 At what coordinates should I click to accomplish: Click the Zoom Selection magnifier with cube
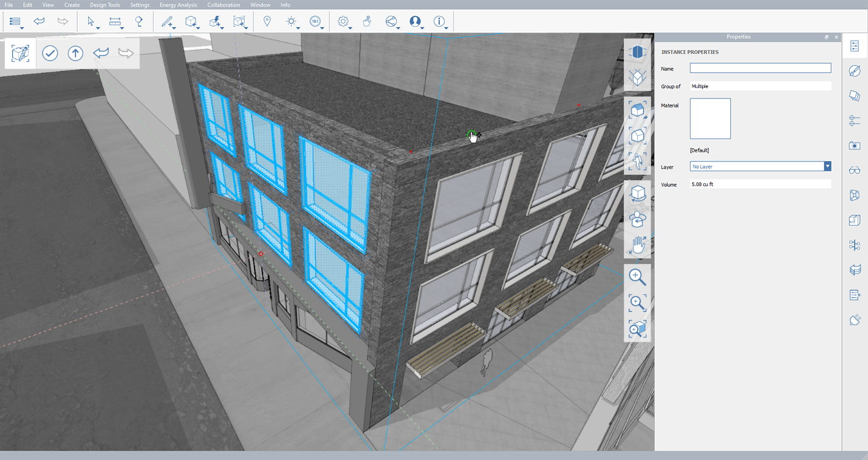(637, 329)
